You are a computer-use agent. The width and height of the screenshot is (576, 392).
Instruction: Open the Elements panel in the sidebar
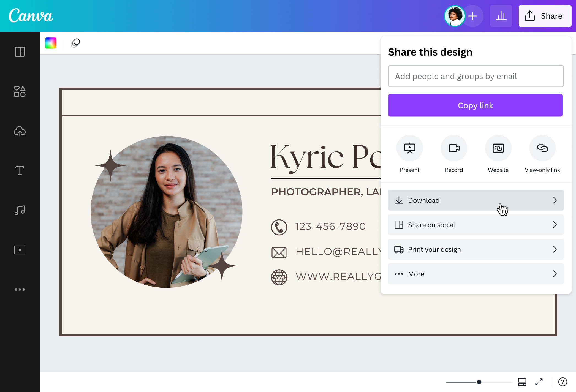click(x=20, y=91)
